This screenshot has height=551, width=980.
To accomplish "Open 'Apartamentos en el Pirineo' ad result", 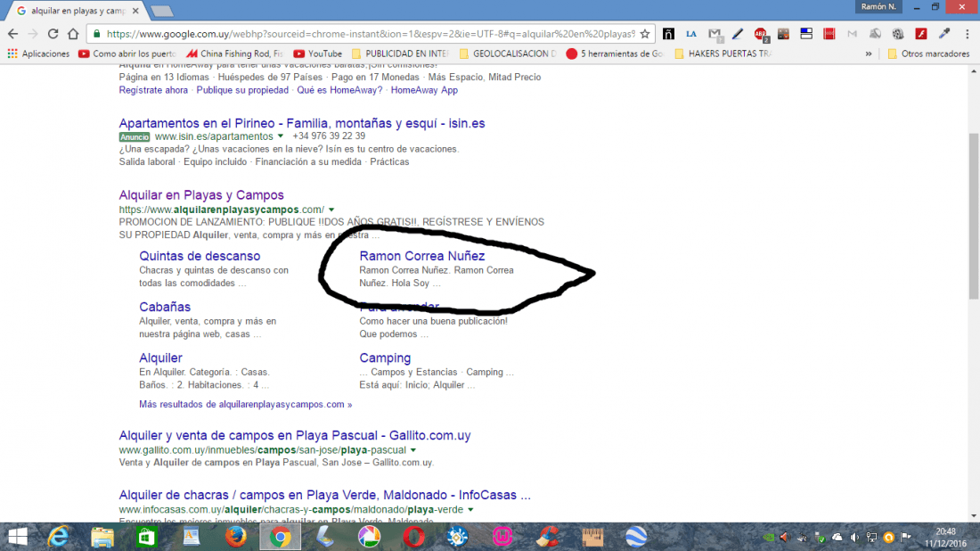I will coord(302,123).
